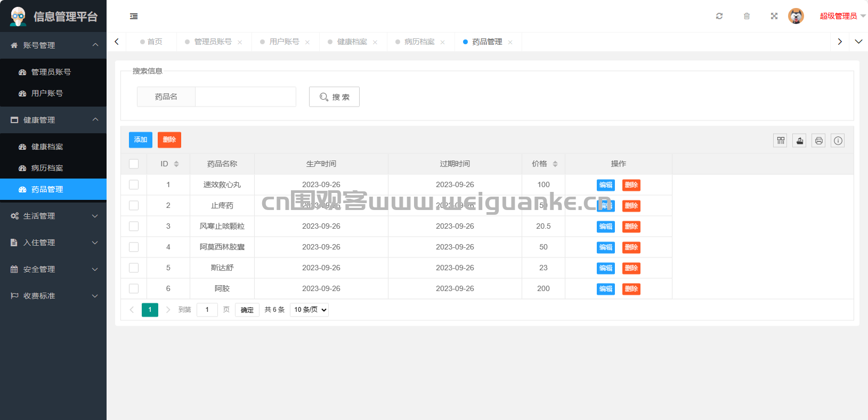Expand the 收费标准 sidebar group

[x=53, y=296]
